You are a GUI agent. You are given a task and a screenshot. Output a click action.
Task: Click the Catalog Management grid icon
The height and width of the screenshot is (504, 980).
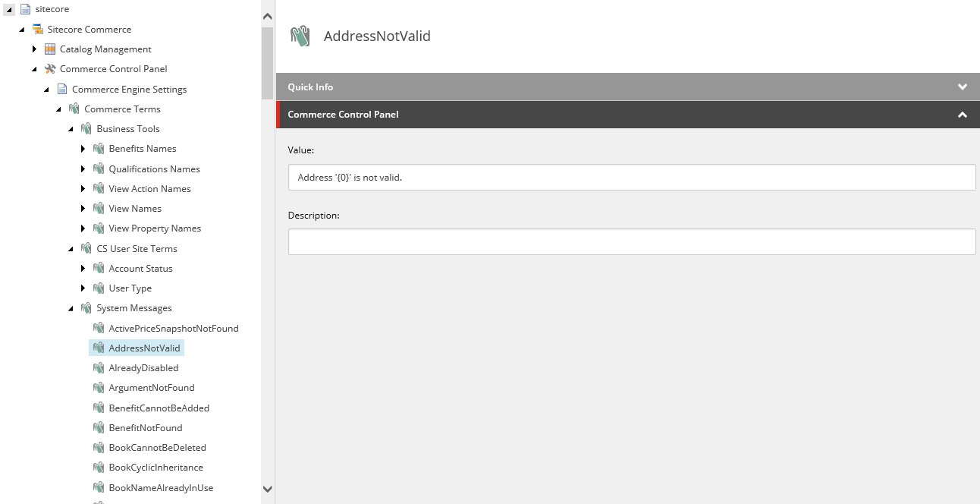[x=50, y=49]
